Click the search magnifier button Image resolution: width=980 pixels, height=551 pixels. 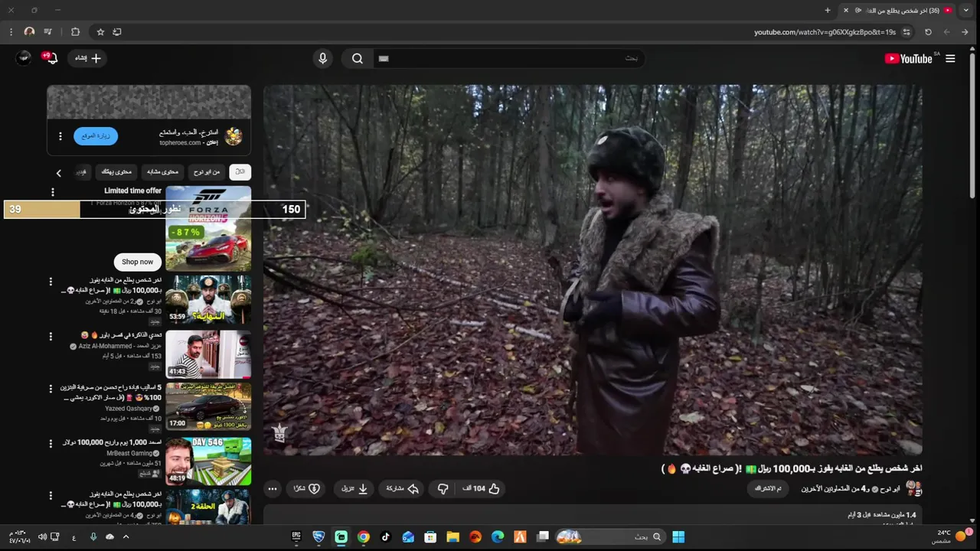point(358,59)
